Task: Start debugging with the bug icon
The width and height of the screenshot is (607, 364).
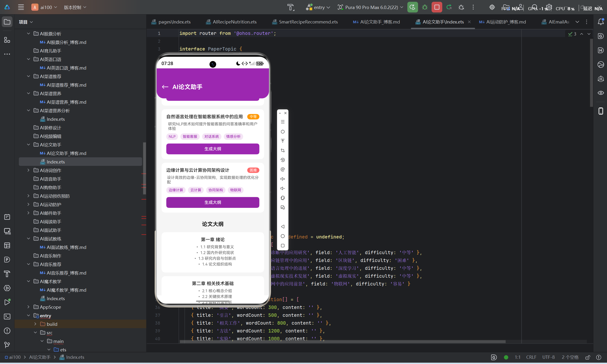Action: click(425, 7)
